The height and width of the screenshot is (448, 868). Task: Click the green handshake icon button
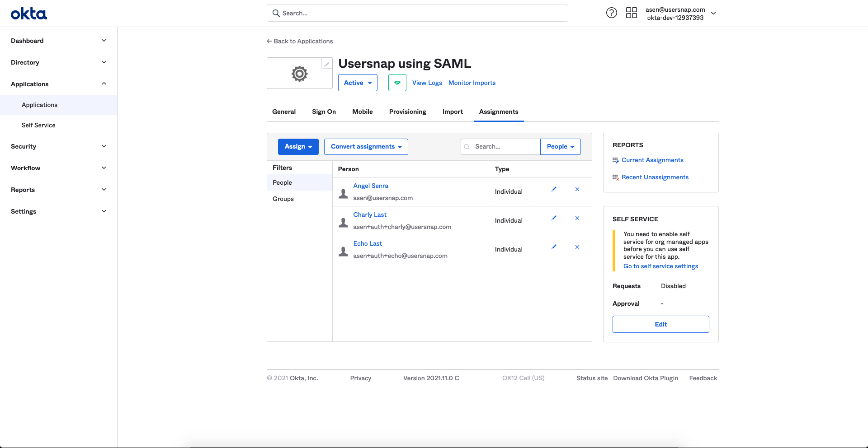(397, 83)
